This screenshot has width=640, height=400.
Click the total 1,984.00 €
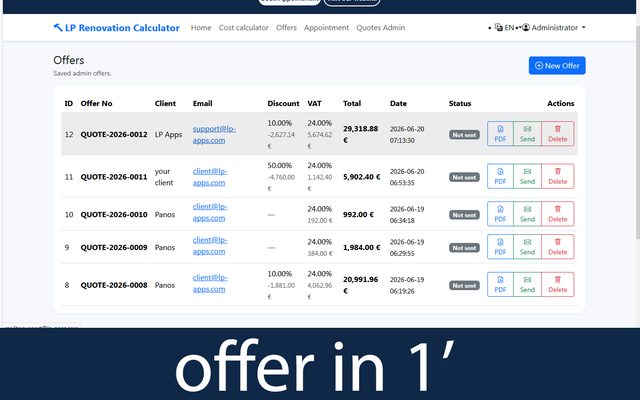pyautogui.click(x=362, y=247)
